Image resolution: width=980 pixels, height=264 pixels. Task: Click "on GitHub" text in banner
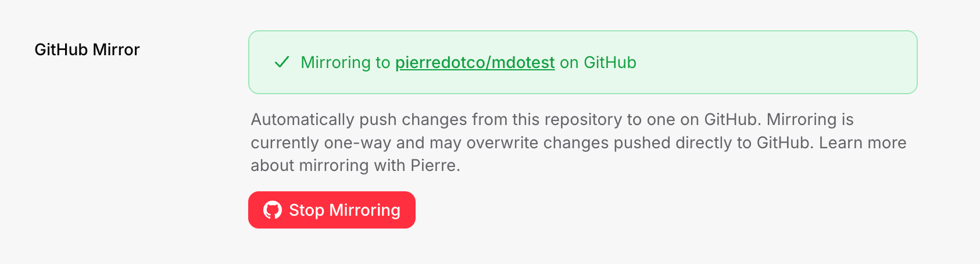[598, 63]
